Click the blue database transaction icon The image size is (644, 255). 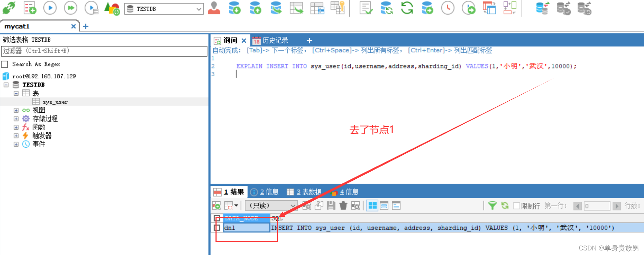[x=542, y=8]
